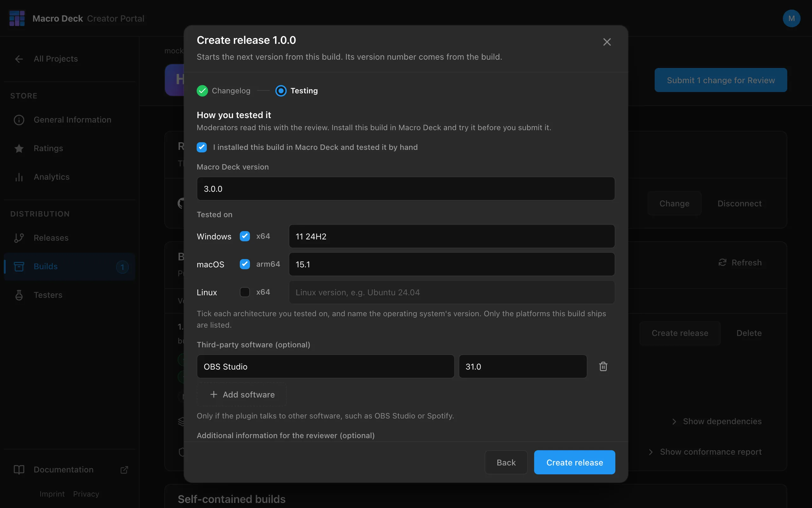Edit the Windows version field 11 24H2

(452, 236)
